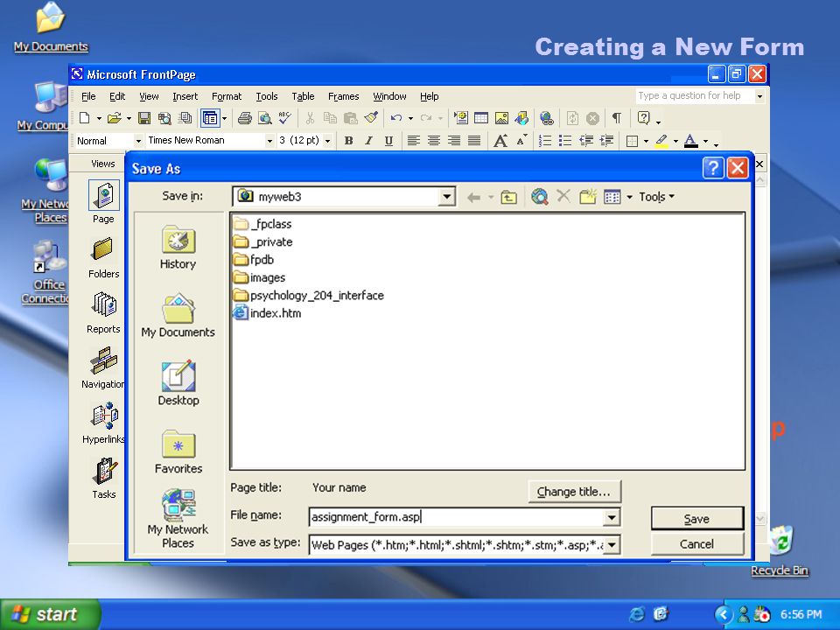The width and height of the screenshot is (840, 630).
Task: Toggle numbered list formatting
Action: 545,141
